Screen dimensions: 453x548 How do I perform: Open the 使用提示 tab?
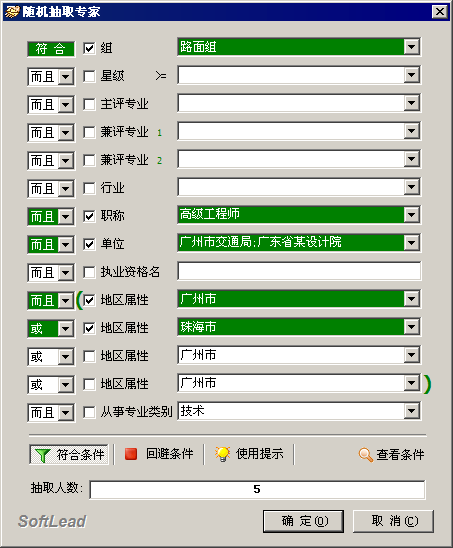click(x=249, y=454)
